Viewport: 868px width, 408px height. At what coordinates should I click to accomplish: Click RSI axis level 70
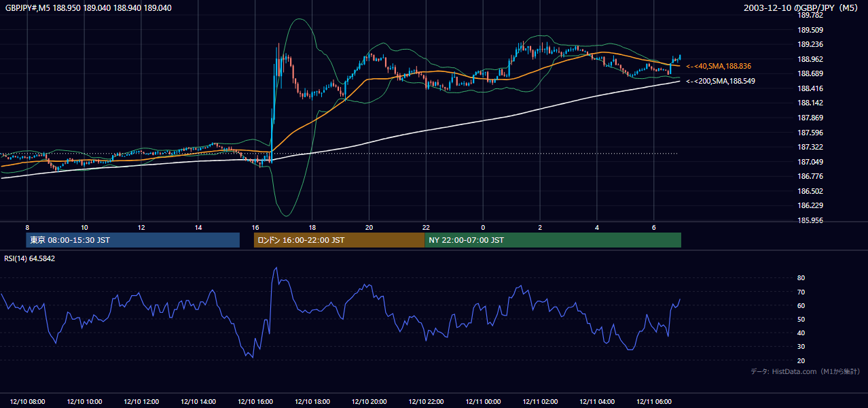pyautogui.click(x=801, y=292)
